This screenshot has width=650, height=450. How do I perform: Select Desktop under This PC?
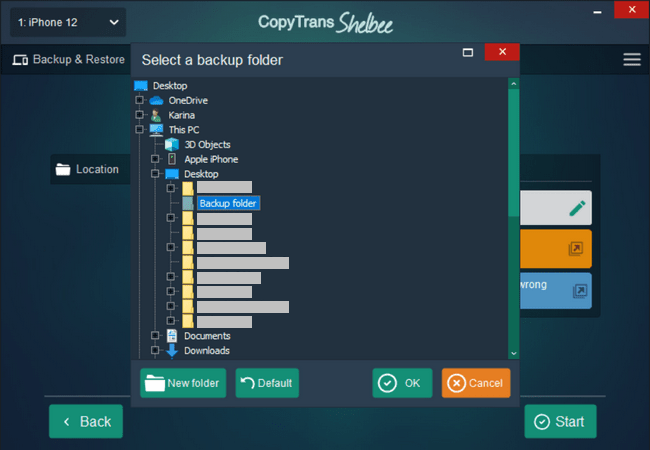click(x=201, y=174)
